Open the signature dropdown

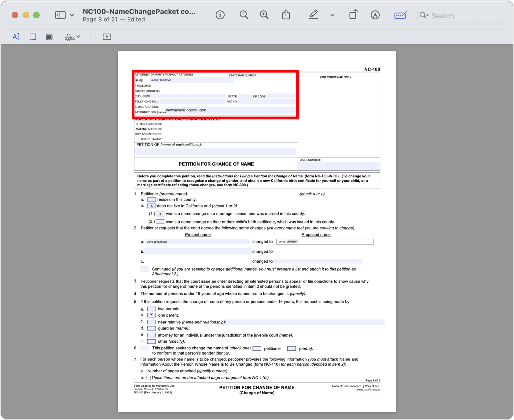[78, 37]
